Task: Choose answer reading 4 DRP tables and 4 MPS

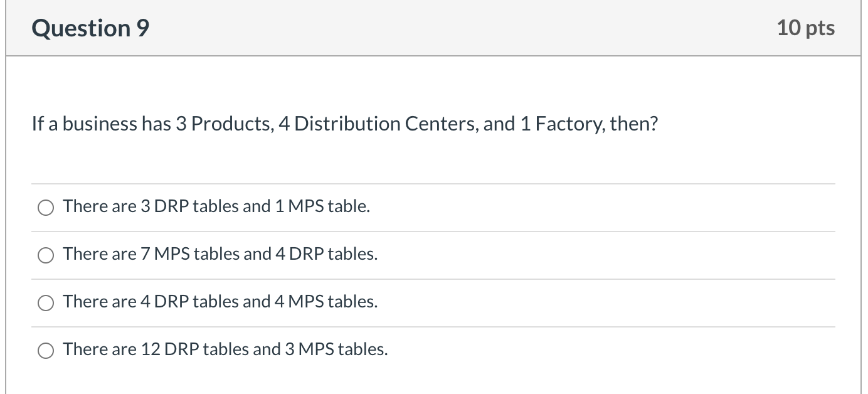Action: pos(220,302)
